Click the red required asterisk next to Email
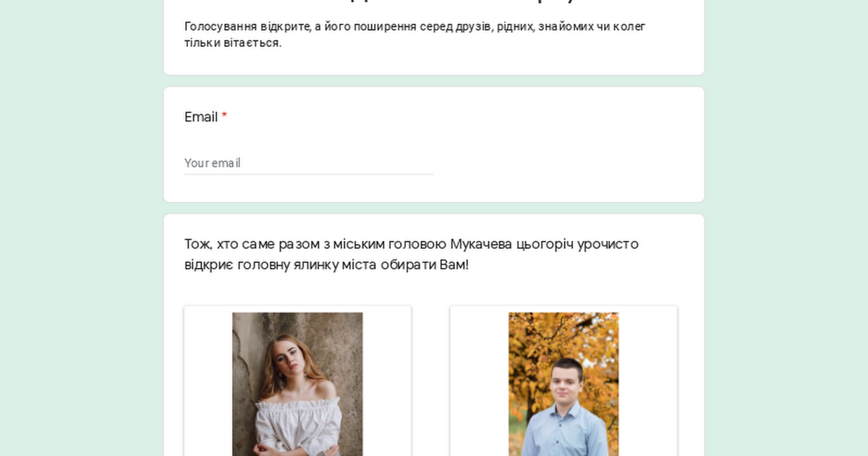This screenshot has width=868, height=456. click(224, 117)
